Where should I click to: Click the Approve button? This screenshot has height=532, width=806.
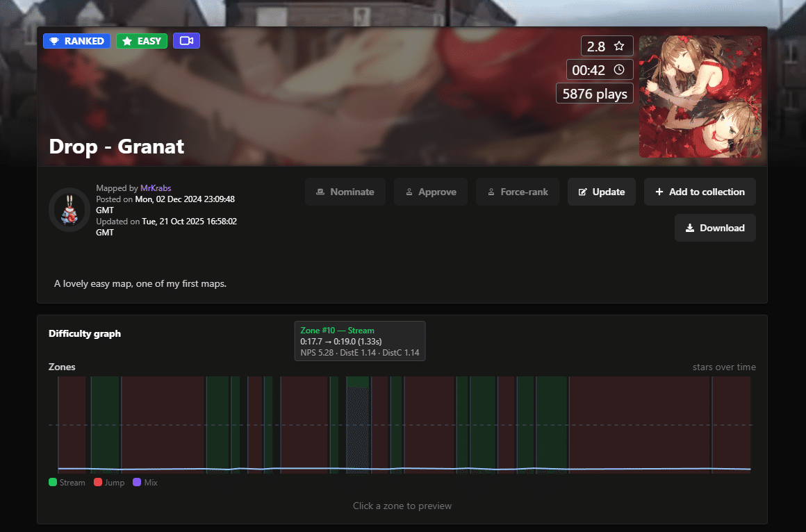431,192
